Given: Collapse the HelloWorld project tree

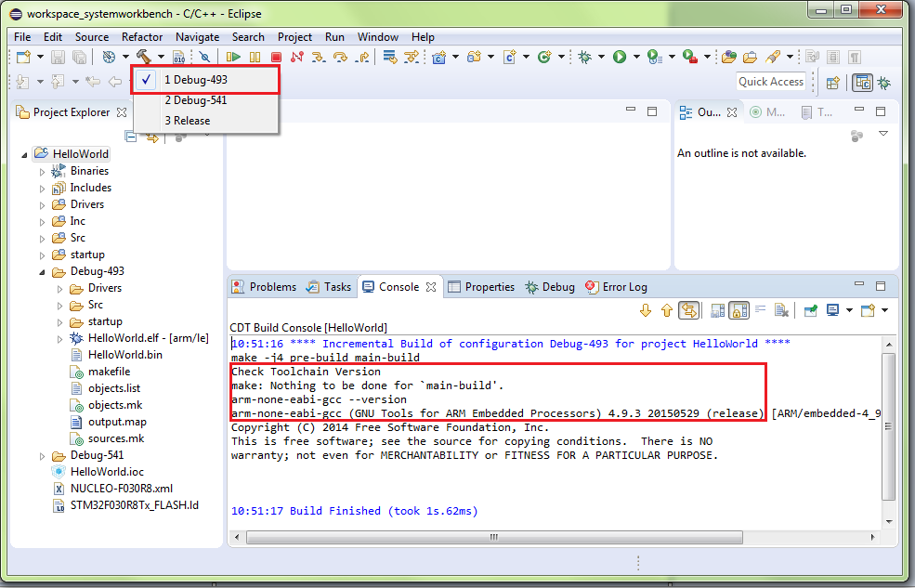Looking at the screenshot, I should (x=24, y=154).
